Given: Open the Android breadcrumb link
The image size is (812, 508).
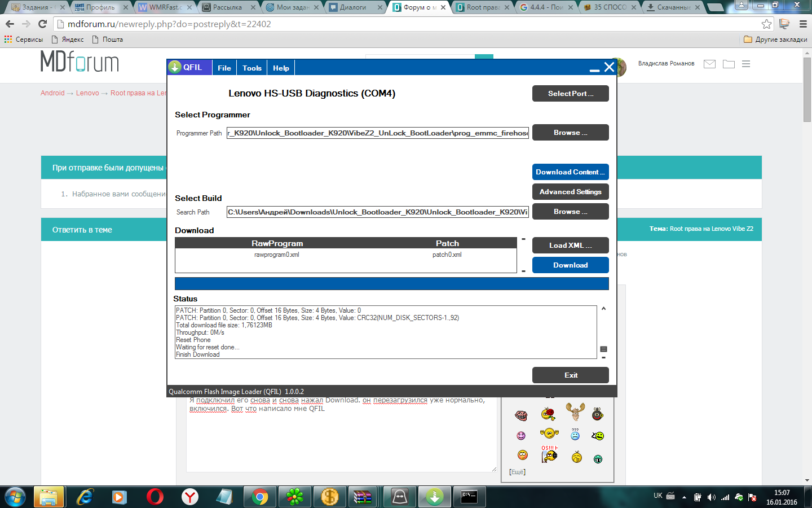Looking at the screenshot, I should coord(52,93).
